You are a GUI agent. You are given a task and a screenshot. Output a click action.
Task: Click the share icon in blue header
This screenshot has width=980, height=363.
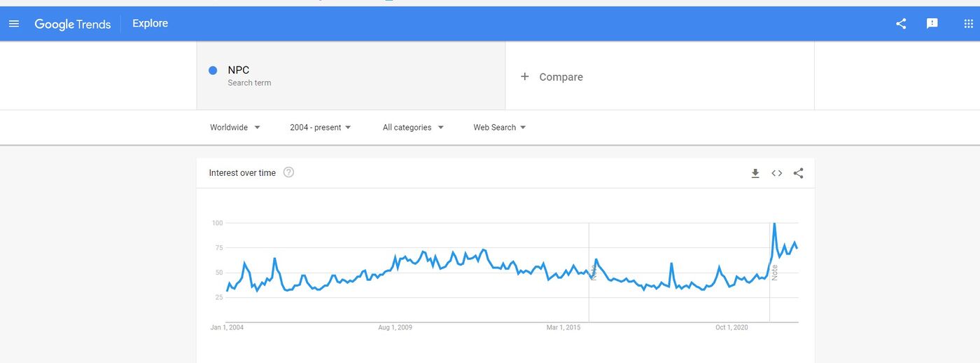pyautogui.click(x=901, y=24)
